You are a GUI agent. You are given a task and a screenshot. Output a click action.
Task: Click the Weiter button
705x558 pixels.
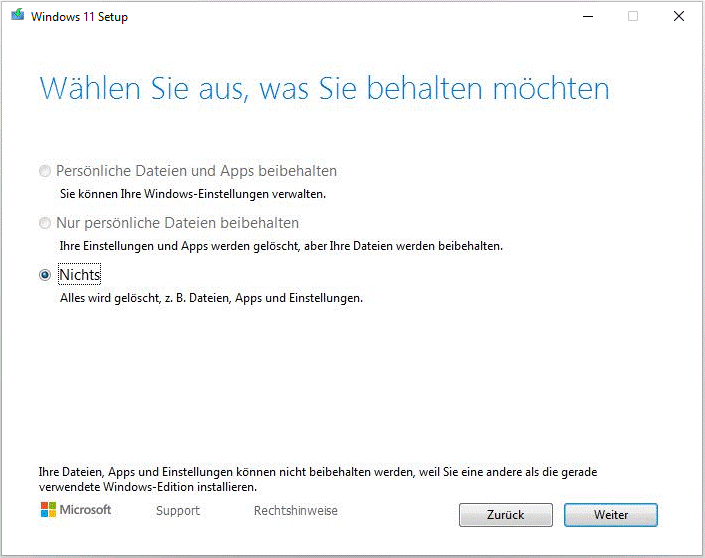click(611, 515)
